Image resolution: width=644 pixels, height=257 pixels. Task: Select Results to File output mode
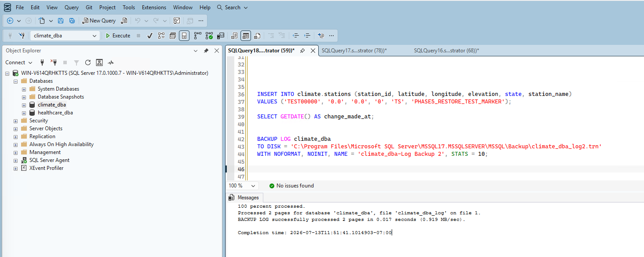click(x=258, y=36)
